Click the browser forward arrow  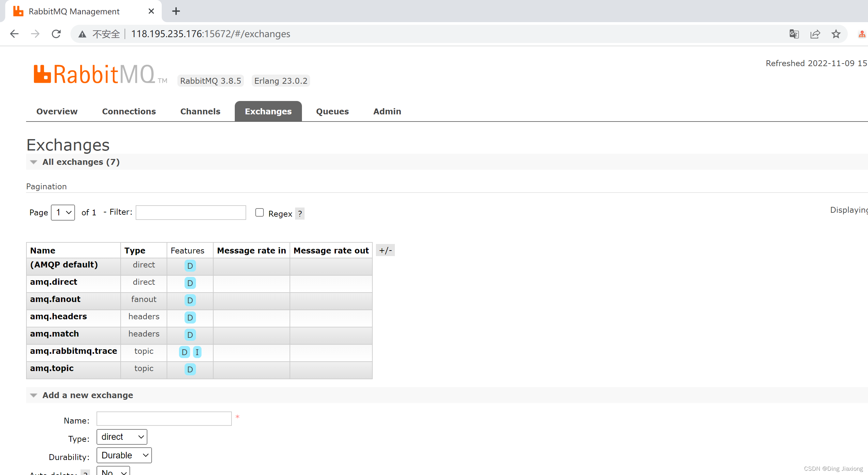click(35, 34)
